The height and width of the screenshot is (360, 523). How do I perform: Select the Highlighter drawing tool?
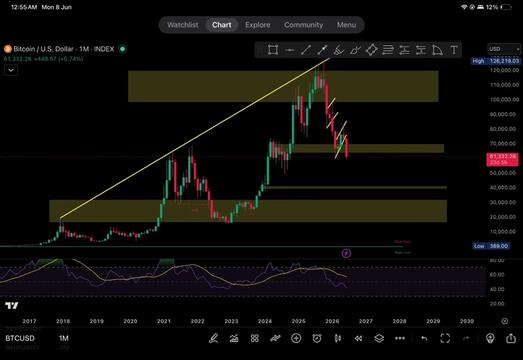pyautogui.click(x=339, y=50)
